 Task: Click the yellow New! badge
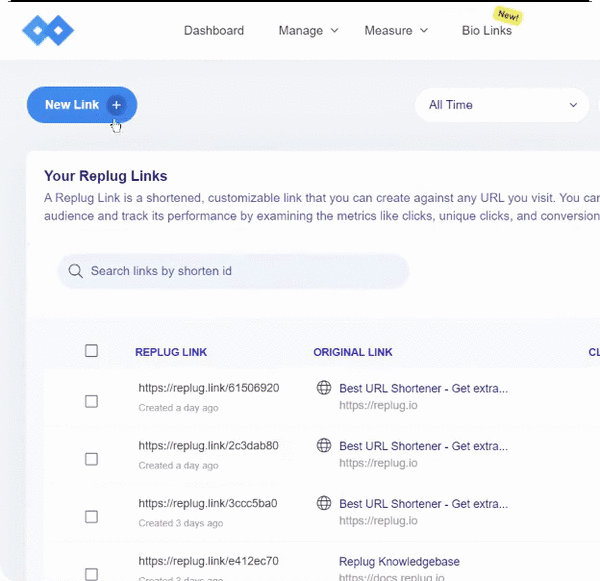coord(508,16)
